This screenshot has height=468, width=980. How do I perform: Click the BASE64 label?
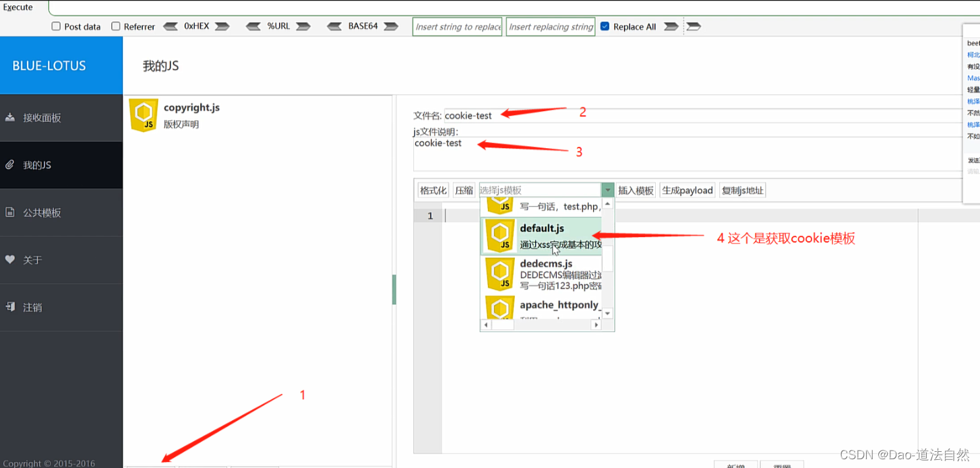[363, 26]
